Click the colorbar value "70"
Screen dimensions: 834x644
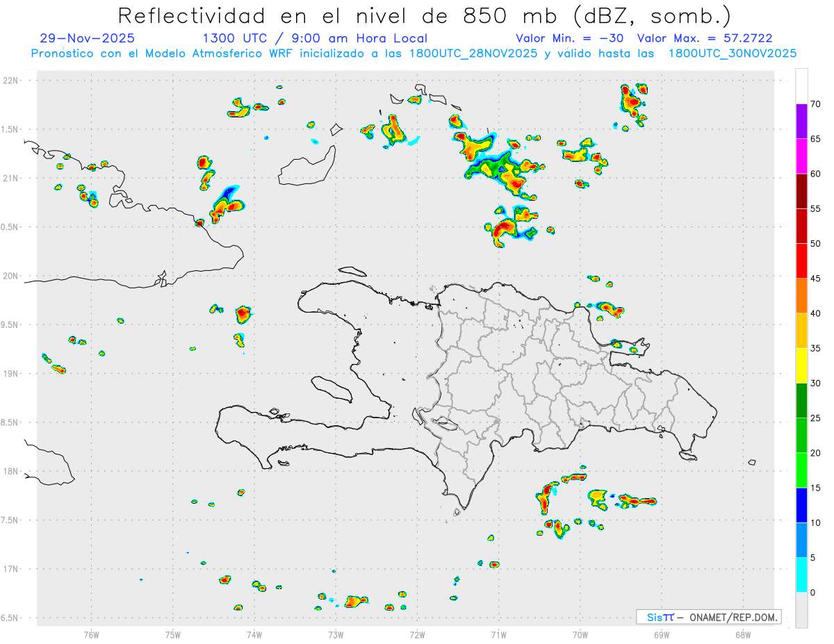pos(816,104)
